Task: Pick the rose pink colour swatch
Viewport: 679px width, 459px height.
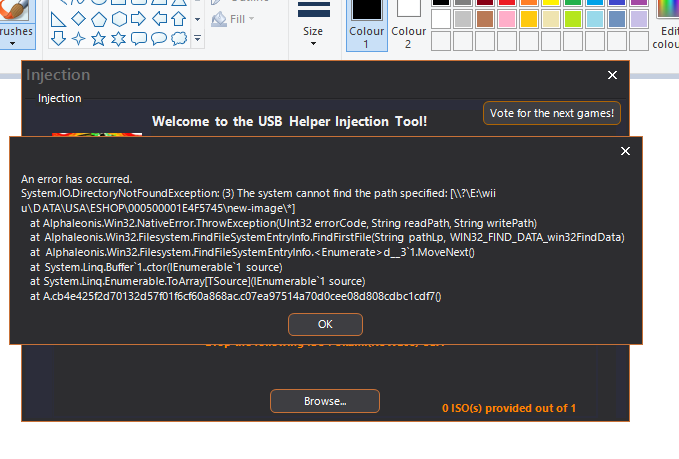Action: point(507,19)
